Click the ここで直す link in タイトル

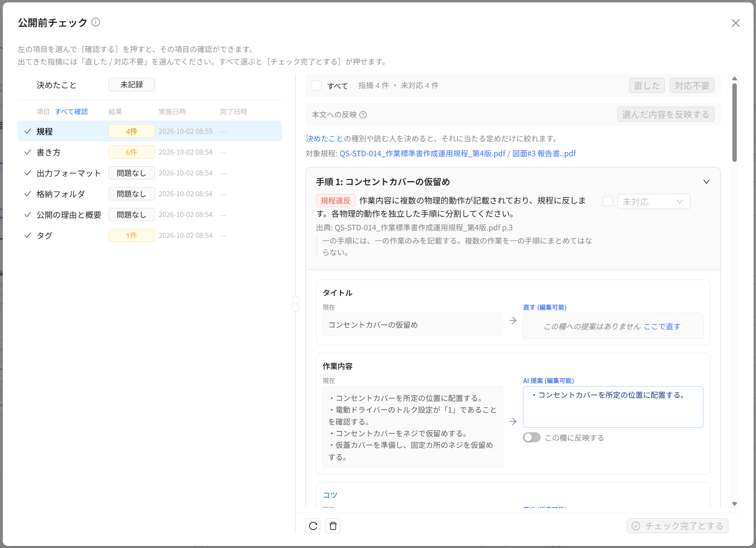click(662, 326)
